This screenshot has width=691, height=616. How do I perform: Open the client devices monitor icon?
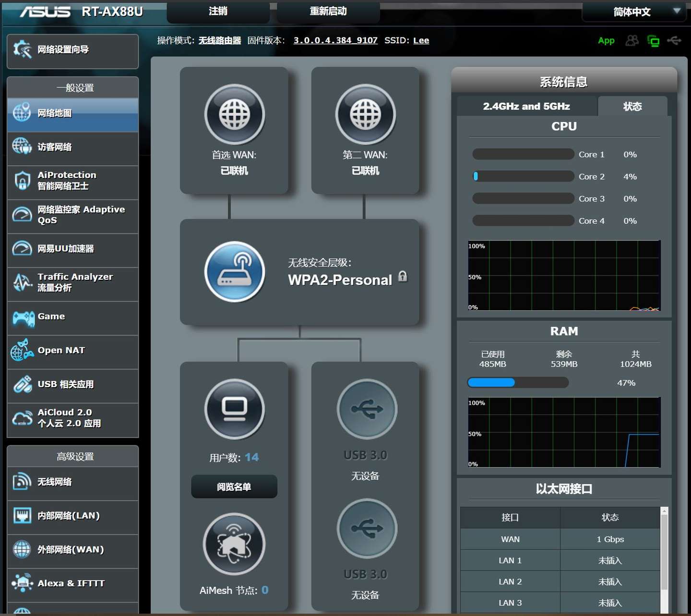[x=235, y=409]
